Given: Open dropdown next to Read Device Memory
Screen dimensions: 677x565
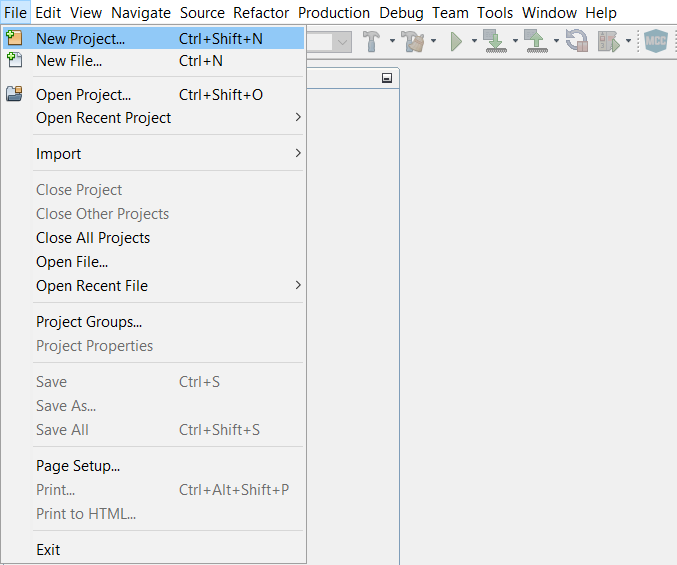Looking at the screenshot, I should [x=556, y=41].
